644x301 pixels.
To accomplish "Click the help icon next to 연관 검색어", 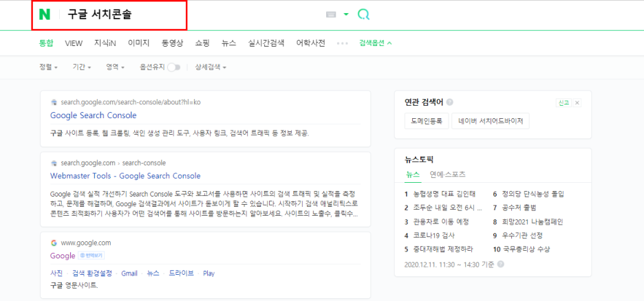I will point(450,102).
